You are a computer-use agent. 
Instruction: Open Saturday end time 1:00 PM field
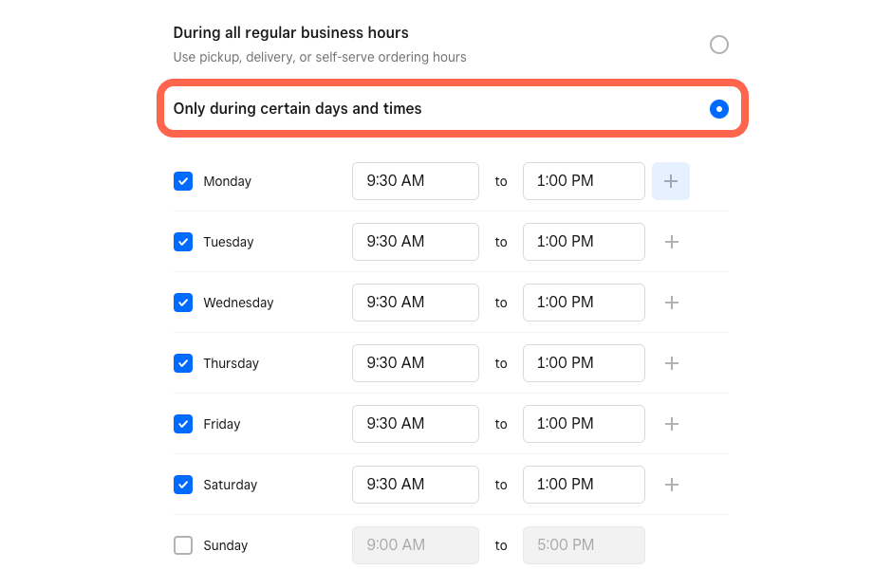(584, 485)
